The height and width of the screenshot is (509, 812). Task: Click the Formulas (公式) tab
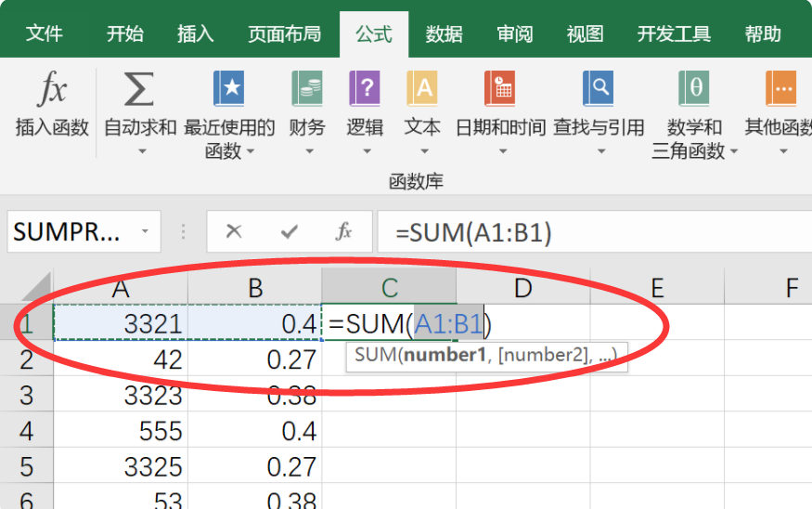coord(374,34)
